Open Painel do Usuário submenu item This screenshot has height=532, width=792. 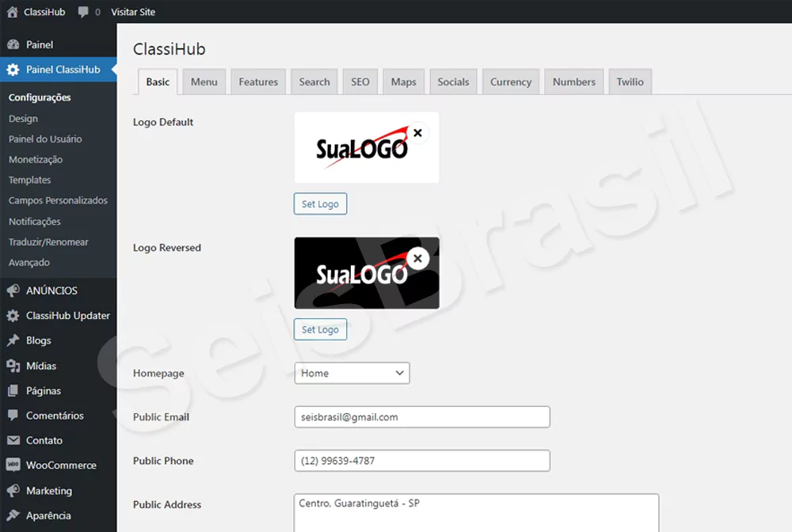pos(45,139)
